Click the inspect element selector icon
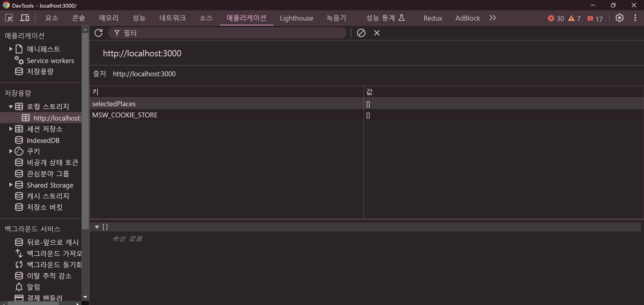 click(x=9, y=18)
